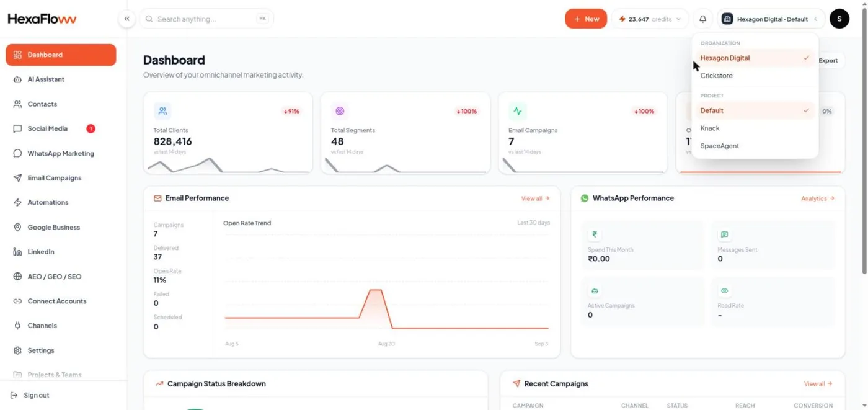Click the WhatsApp logo in WhatsApp Performance header
Image resolution: width=868 pixels, height=410 pixels.
(585, 198)
